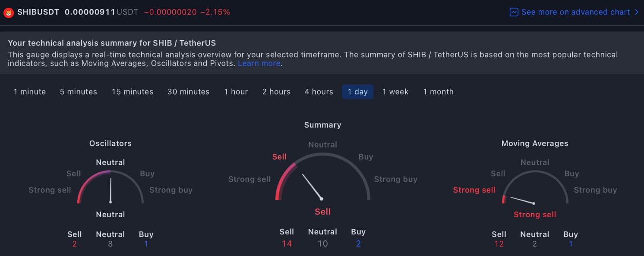The height and width of the screenshot is (256, 644).
Task: Pick the 2 hours timeframe
Action: click(276, 92)
